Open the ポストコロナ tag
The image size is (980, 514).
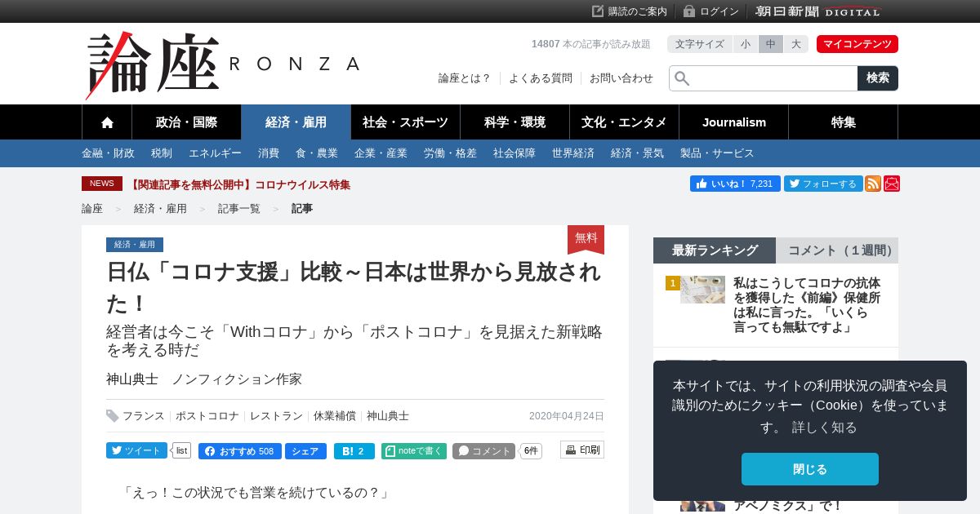(x=207, y=416)
